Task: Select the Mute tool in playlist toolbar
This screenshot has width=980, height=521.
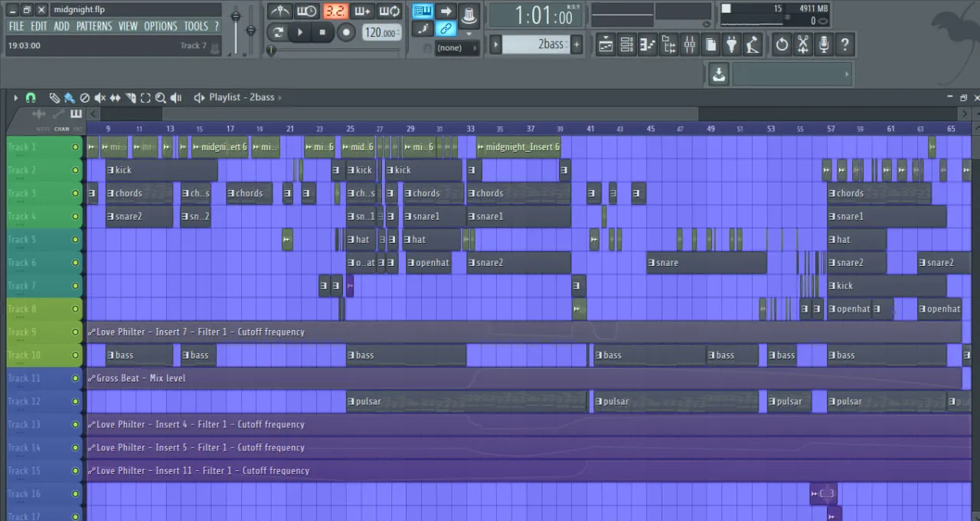Action: (100, 98)
